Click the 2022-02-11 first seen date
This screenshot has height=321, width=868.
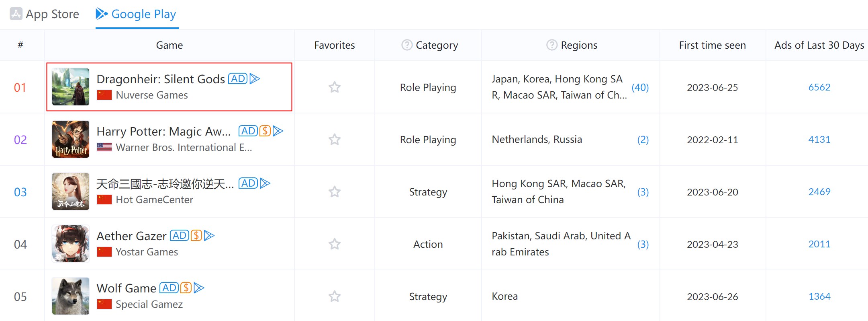(x=712, y=140)
